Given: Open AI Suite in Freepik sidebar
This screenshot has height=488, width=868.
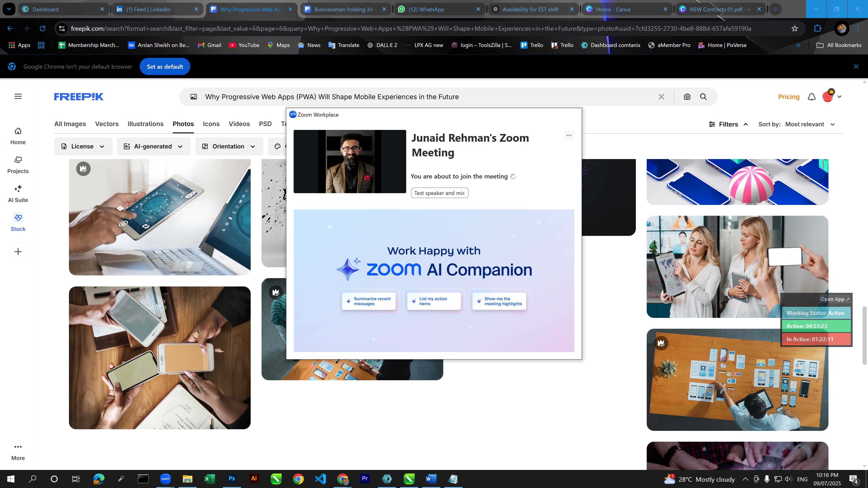Looking at the screenshot, I should click(x=18, y=194).
